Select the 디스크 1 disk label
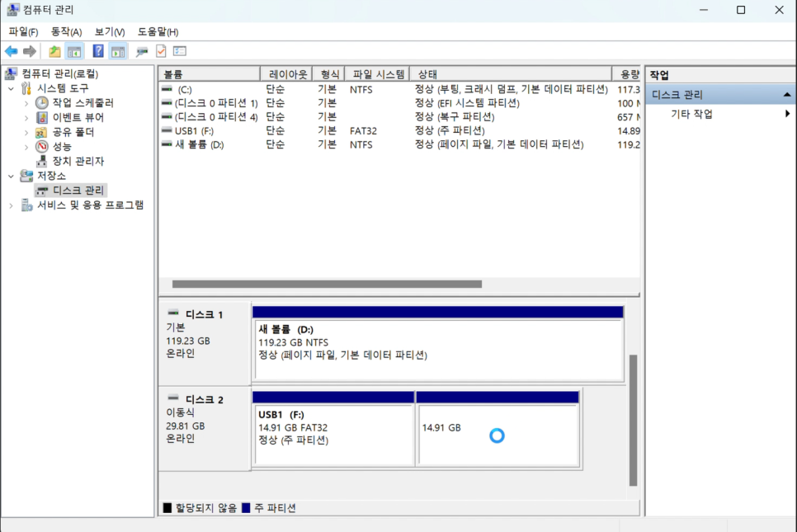 (205, 343)
